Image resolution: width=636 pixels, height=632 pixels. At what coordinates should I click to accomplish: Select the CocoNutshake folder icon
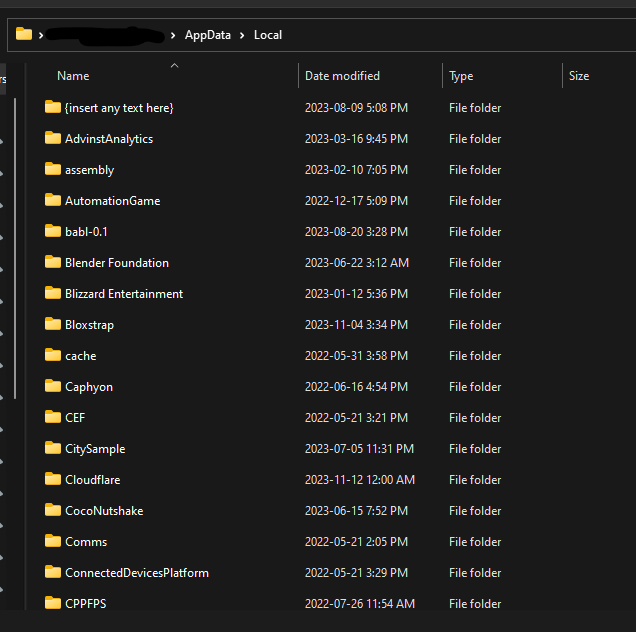click(x=53, y=510)
